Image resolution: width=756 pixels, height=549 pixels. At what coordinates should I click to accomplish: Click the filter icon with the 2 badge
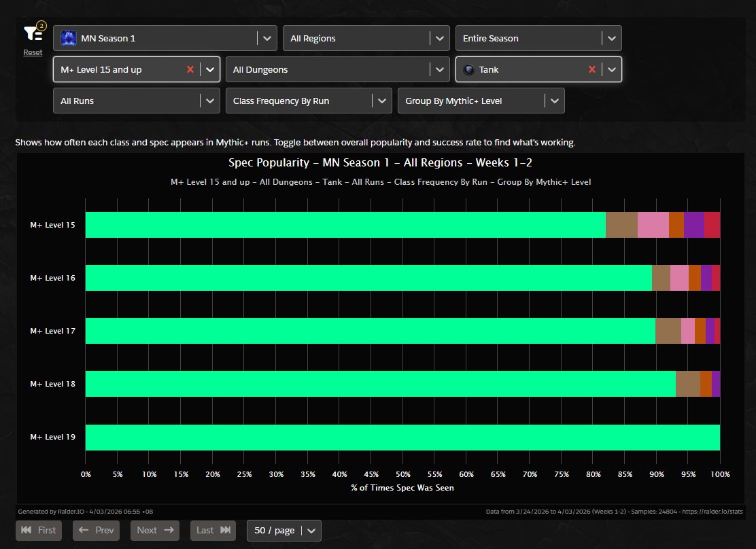click(x=34, y=33)
